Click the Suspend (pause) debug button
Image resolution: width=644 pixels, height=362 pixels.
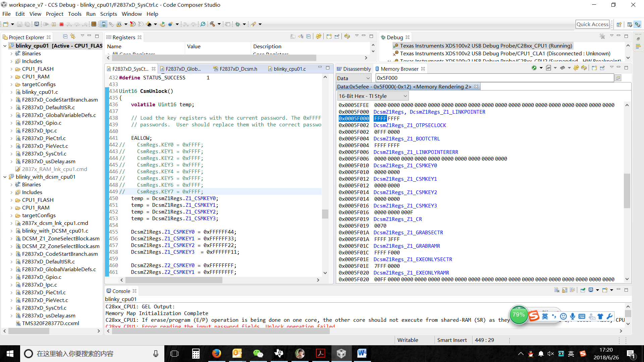point(54,24)
